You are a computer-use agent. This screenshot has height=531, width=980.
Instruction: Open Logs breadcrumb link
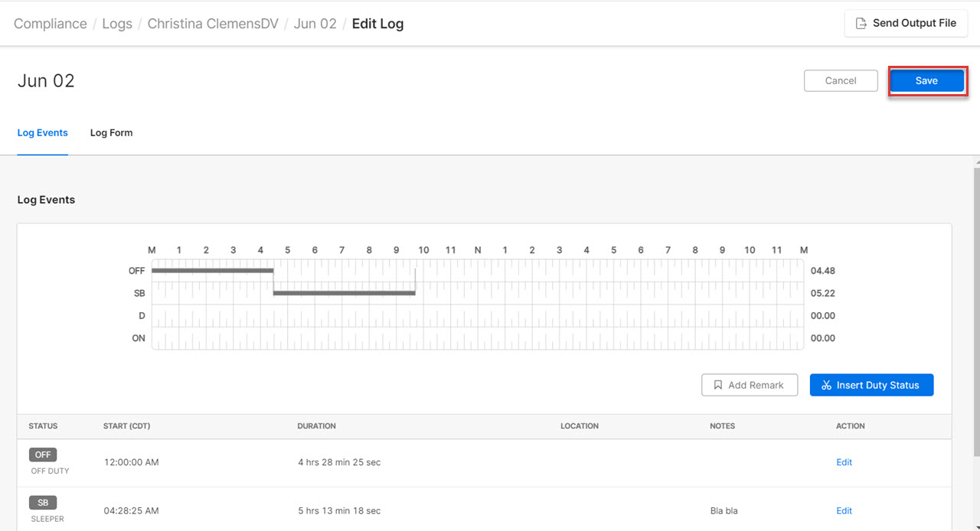coord(117,24)
